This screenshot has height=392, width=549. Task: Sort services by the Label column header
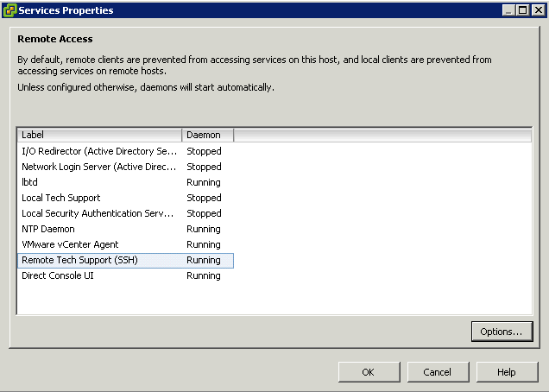(99, 135)
